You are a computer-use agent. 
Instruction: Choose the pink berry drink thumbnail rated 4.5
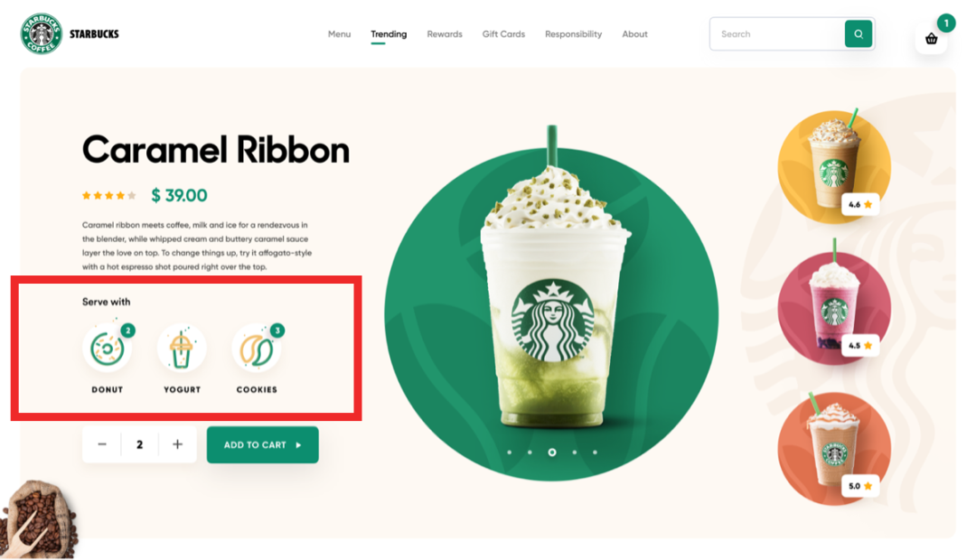[x=834, y=307]
